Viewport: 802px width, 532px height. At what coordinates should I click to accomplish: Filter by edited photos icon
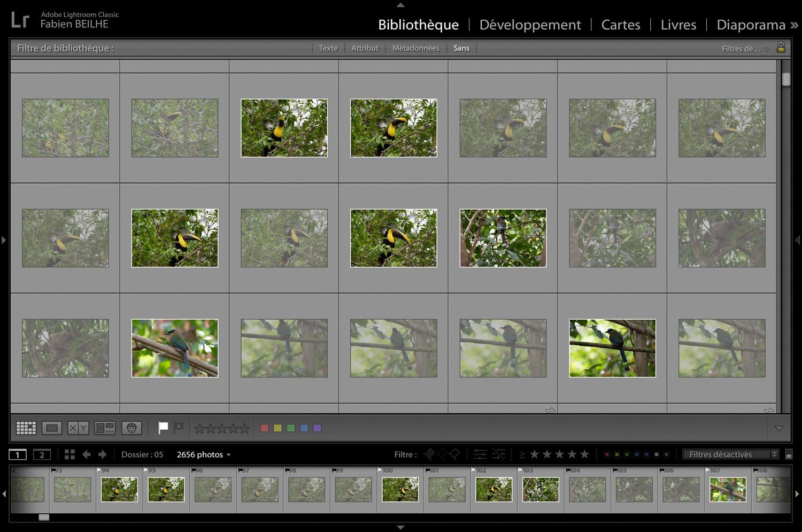point(480,454)
